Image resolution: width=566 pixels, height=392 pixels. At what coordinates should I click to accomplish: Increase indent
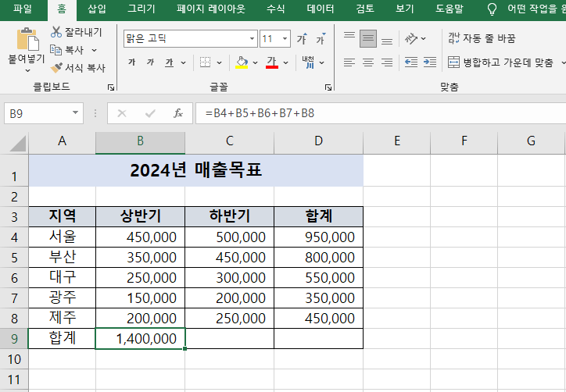(x=430, y=62)
